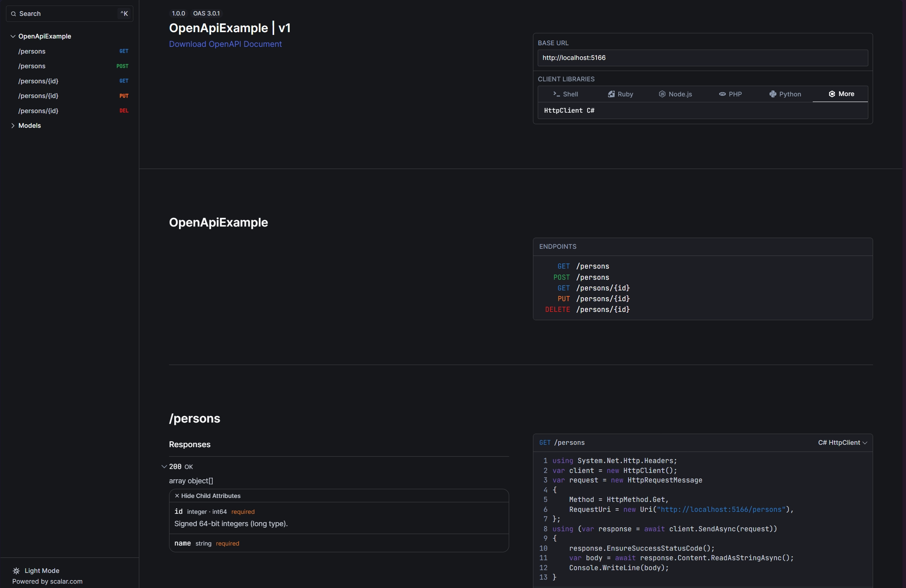Open the More client libraries tab
This screenshot has width=906, height=588.
pos(840,94)
